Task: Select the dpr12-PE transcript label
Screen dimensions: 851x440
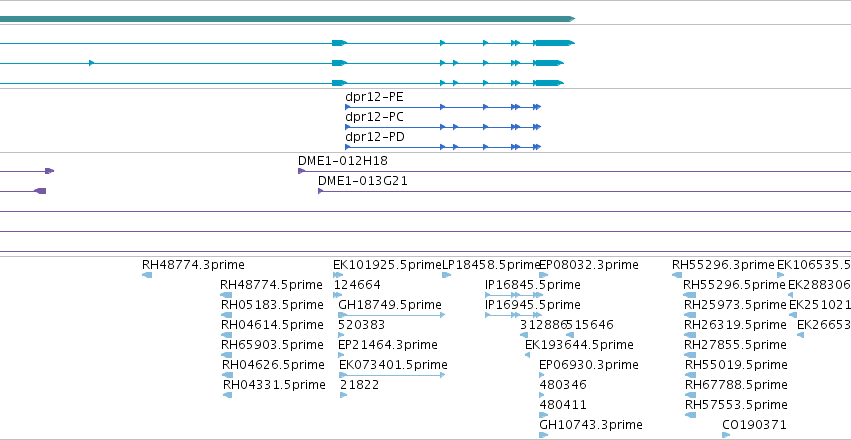Action: 374,97
